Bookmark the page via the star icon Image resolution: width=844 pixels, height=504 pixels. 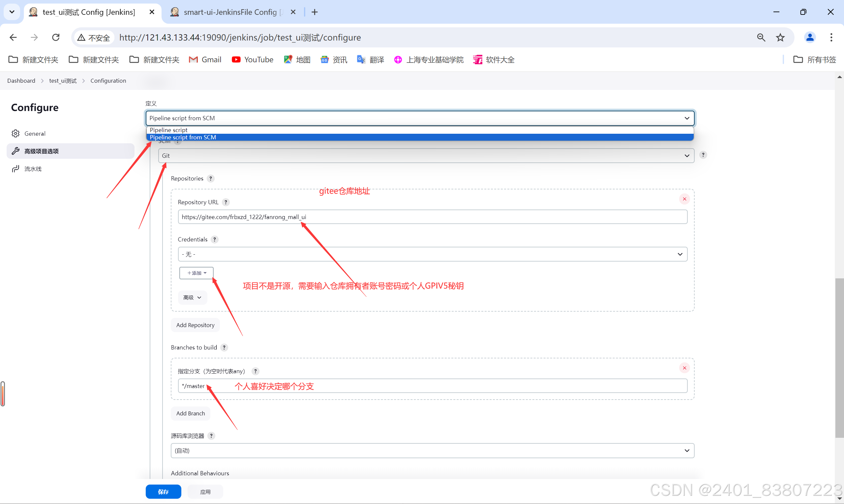[780, 37]
